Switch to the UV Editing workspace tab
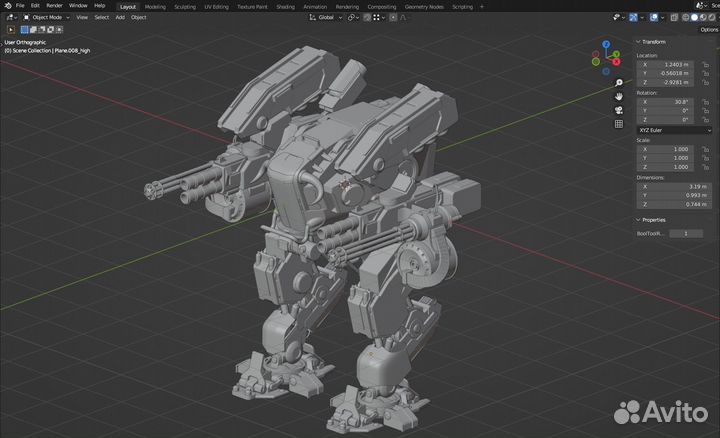Screen dimensions: 720x438 [x=216, y=6]
